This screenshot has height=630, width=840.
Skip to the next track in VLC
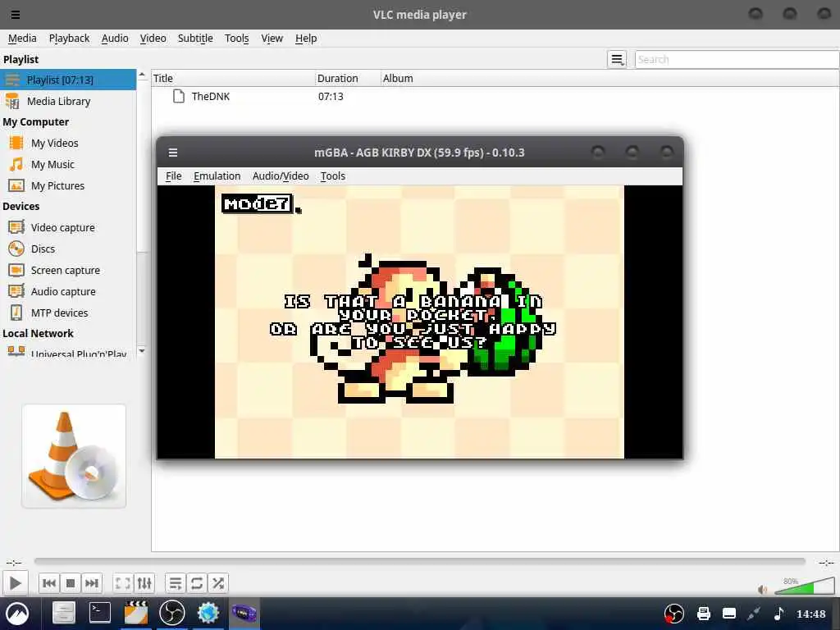(92, 583)
